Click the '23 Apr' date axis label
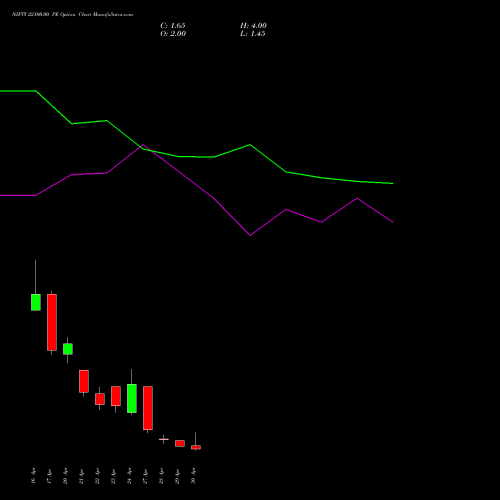Screen dimensions: 500x500 coord(113,476)
